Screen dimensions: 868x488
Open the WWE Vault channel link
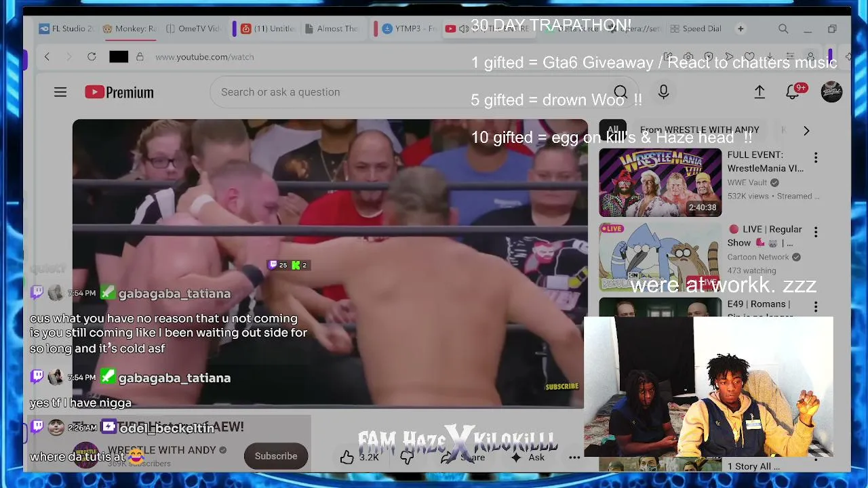coord(747,182)
